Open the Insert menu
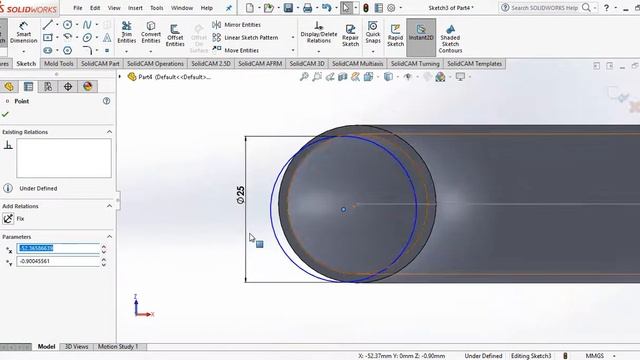 135,8
